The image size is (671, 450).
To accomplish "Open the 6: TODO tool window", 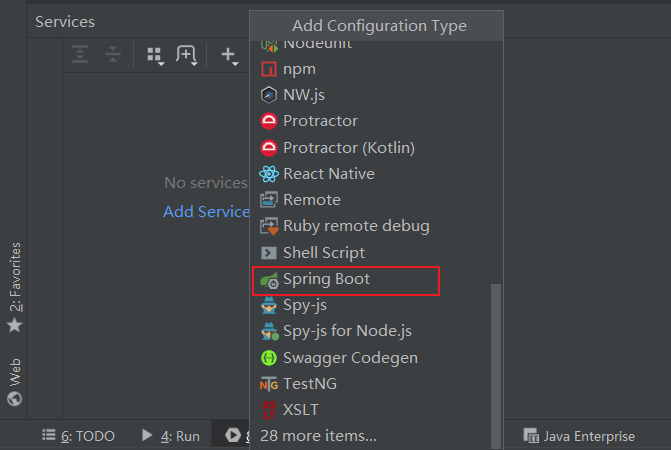I will 78,436.
